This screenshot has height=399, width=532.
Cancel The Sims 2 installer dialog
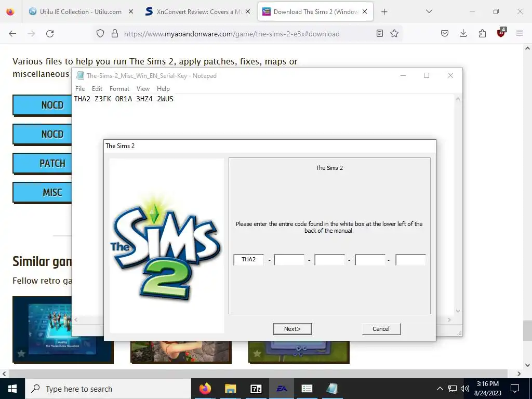pos(381,329)
